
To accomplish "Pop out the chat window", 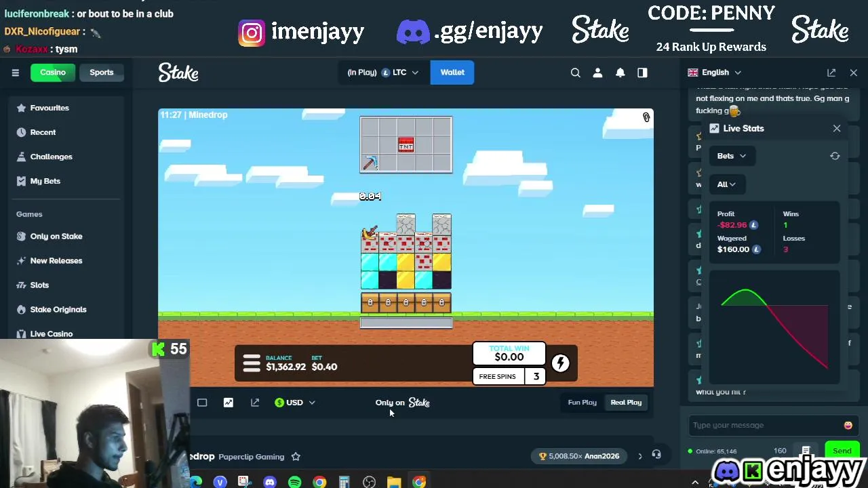I will (x=831, y=73).
